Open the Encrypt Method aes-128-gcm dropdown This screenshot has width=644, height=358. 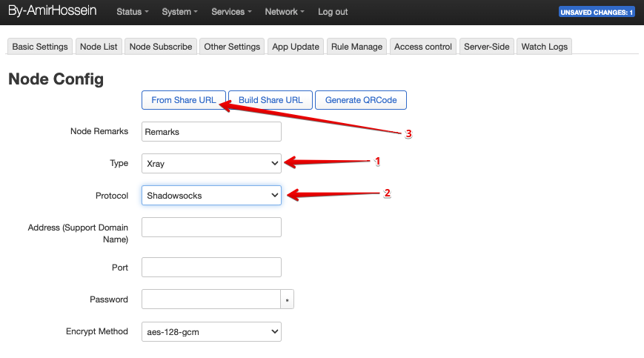[x=211, y=331]
